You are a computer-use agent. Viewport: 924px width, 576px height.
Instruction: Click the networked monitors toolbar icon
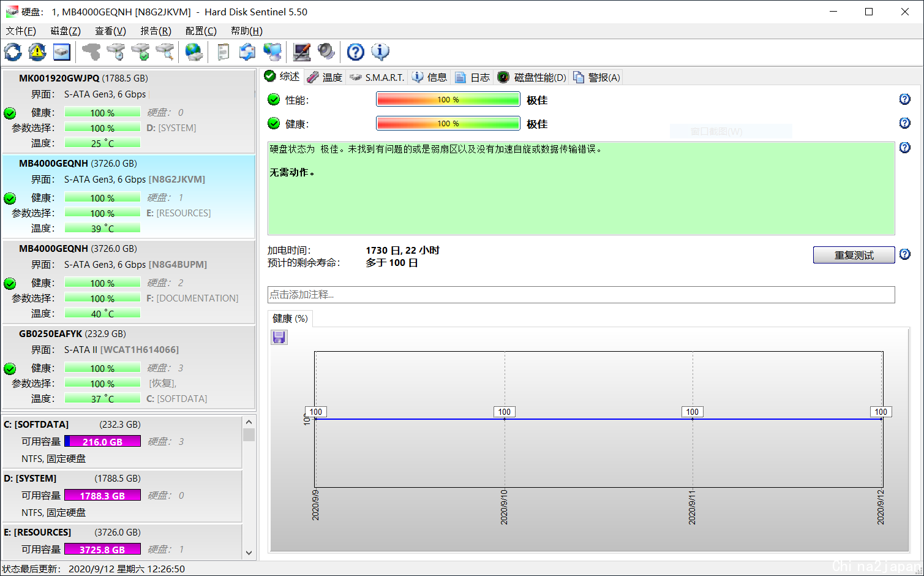coord(272,52)
